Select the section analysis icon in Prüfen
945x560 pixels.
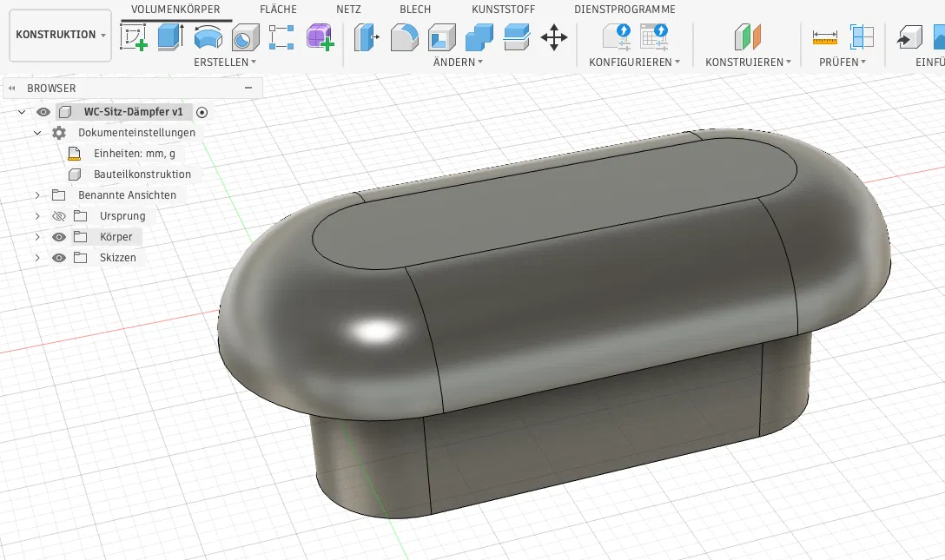862,37
